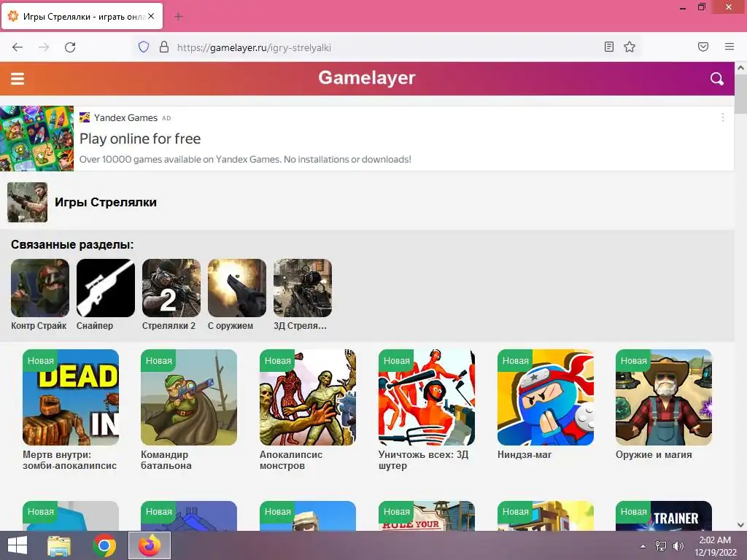
Task: Open File Explorer from the taskbar
Action: click(x=59, y=545)
